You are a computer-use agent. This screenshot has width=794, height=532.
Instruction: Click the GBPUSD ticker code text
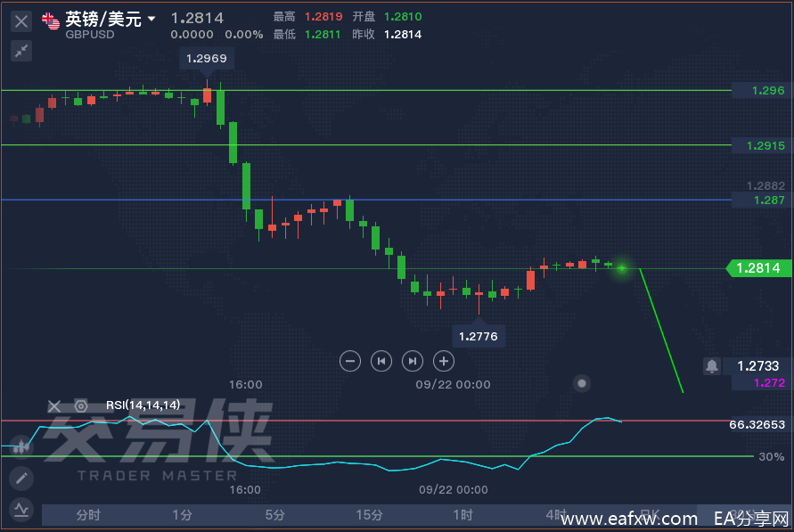click(x=90, y=35)
